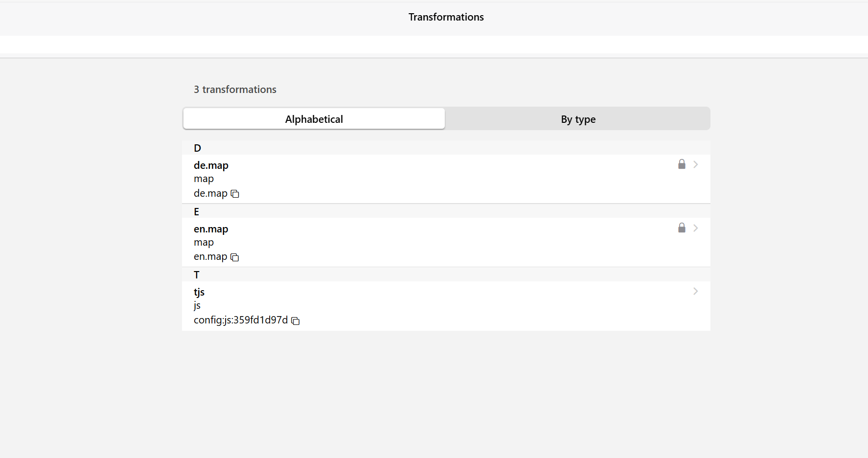Copy the en.map UID to clipboard
Screen dimensions: 868x458
click(234, 257)
